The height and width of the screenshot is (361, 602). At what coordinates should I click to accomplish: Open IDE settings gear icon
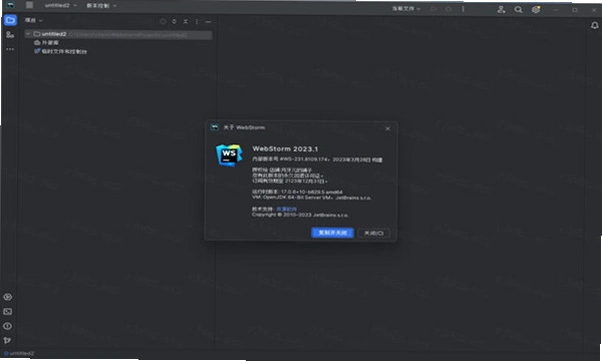[536, 10]
